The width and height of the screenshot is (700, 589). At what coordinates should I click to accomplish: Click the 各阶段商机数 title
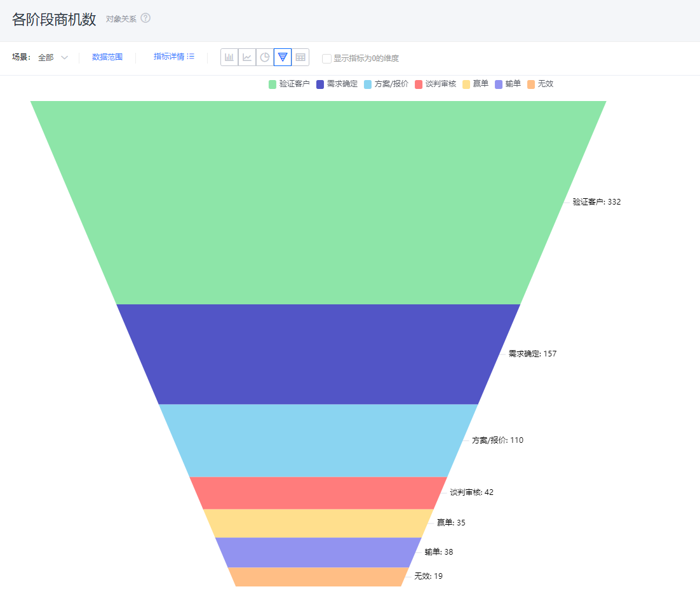coord(54,19)
